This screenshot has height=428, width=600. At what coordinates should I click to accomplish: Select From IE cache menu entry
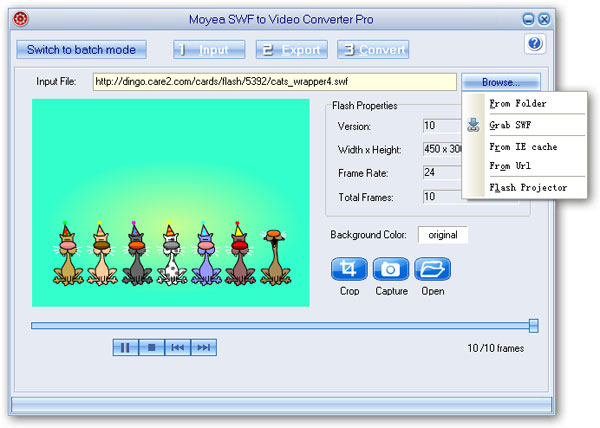[523, 147]
